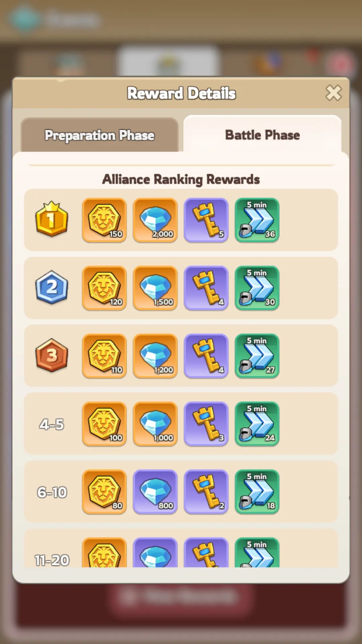Switch to the Preparation Phase tab
This screenshot has height=644, width=362.
click(100, 135)
